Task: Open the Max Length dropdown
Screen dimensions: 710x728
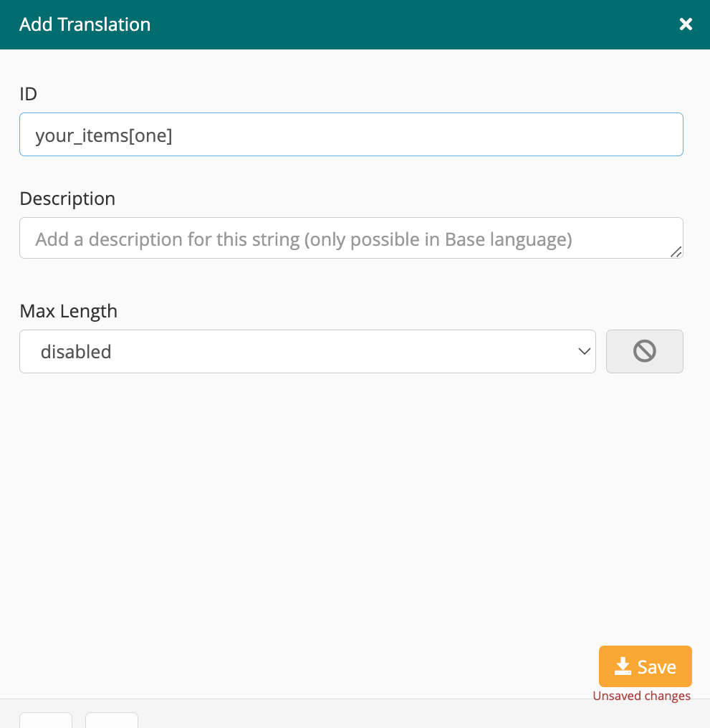Action: pos(307,351)
